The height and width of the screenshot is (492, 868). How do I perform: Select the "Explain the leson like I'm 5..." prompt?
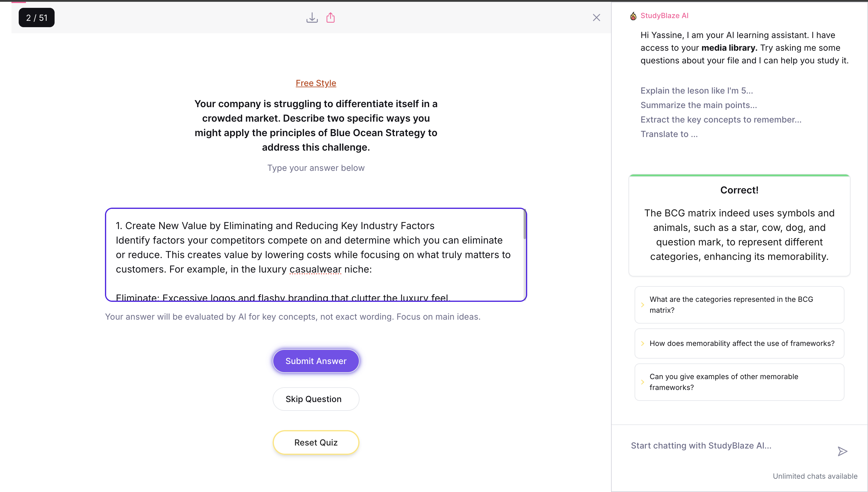696,91
